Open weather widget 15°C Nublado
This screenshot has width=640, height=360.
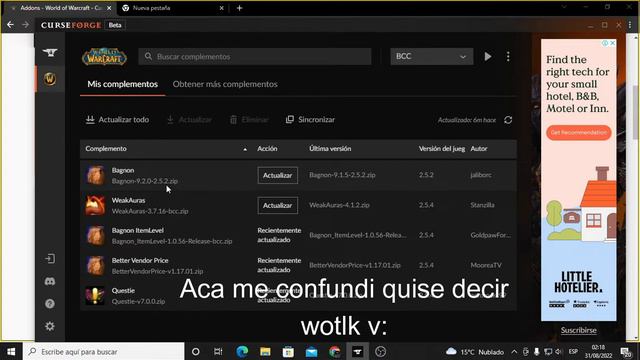(475, 351)
